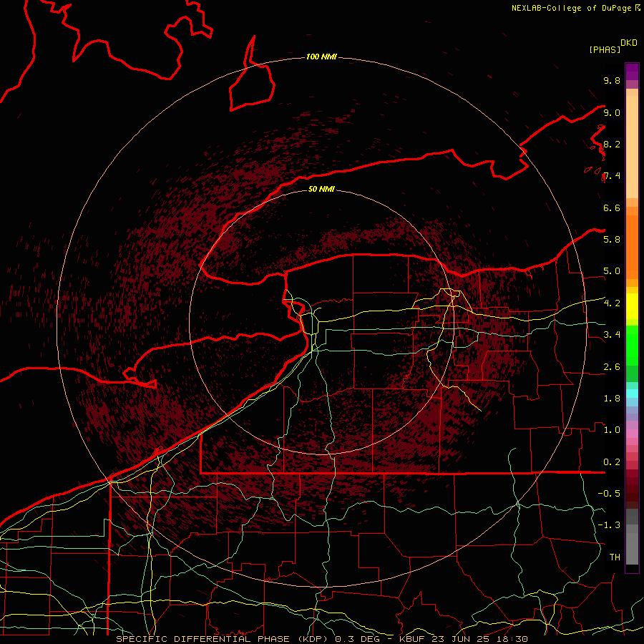Image resolution: width=644 pixels, height=644 pixels.
Task: Pick the yellow colorbar segment
Action: [632, 306]
